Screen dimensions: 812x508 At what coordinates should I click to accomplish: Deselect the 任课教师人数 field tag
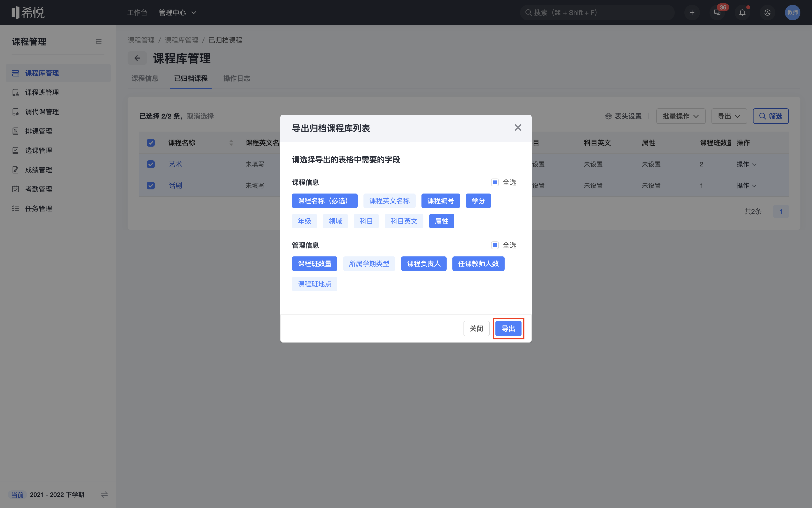click(478, 264)
